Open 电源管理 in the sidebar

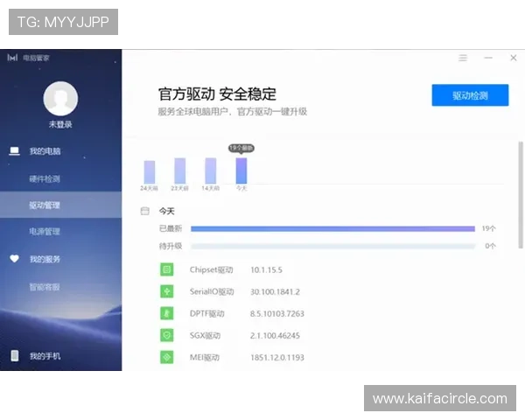coord(45,231)
